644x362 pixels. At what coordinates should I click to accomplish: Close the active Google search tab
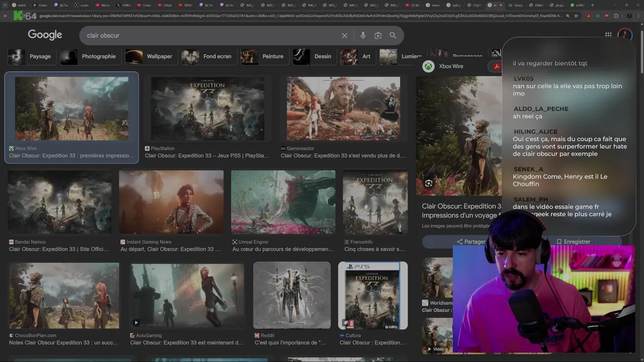click(501, 5)
